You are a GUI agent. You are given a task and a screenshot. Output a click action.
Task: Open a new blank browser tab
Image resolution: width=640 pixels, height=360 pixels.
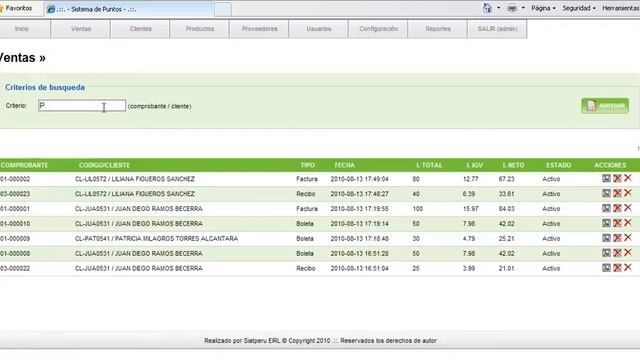click(223, 9)
